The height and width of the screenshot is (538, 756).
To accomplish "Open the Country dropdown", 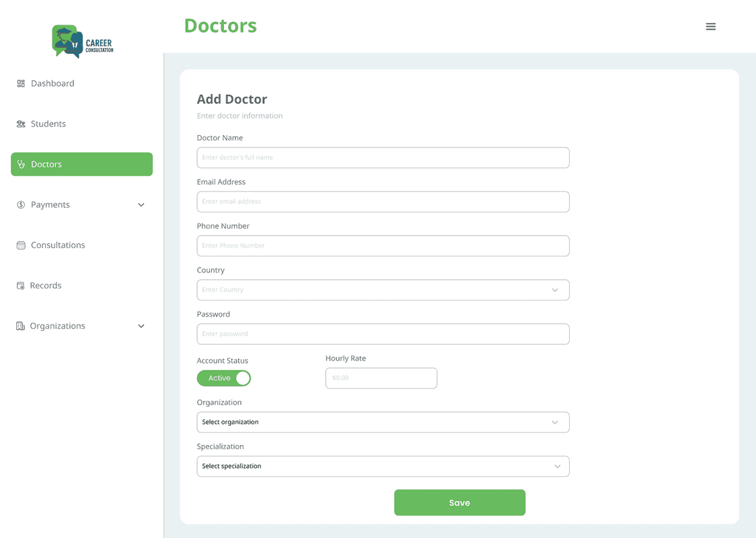I will [x=383, y=290].
